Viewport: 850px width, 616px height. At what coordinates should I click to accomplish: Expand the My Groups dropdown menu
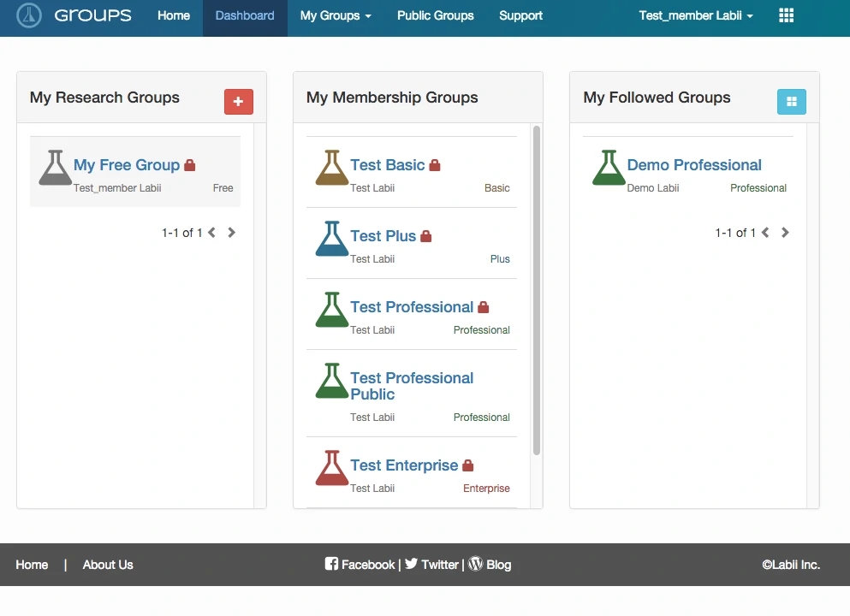[336, 15]
